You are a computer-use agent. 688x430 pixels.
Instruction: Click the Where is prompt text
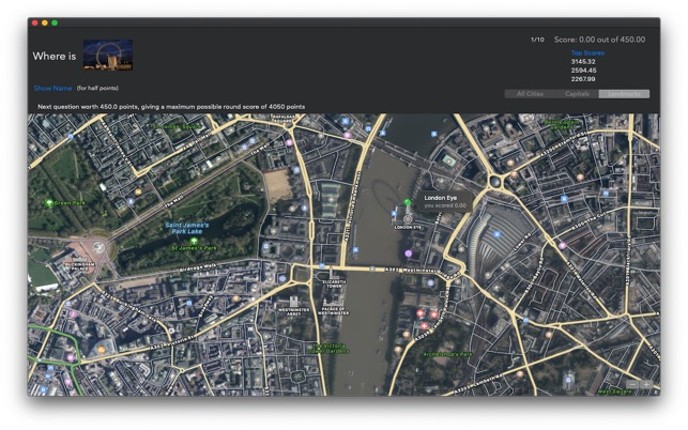[x=54, y=56]
